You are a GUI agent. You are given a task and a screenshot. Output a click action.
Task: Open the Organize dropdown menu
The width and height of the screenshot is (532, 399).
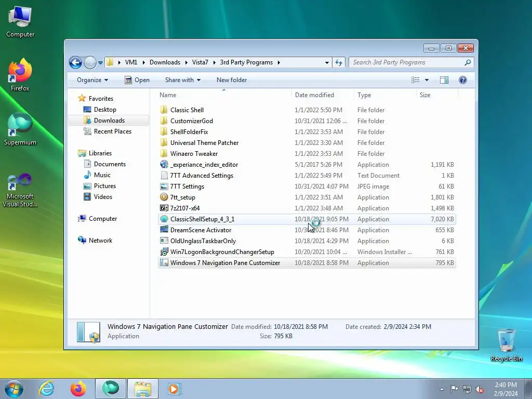92,80
